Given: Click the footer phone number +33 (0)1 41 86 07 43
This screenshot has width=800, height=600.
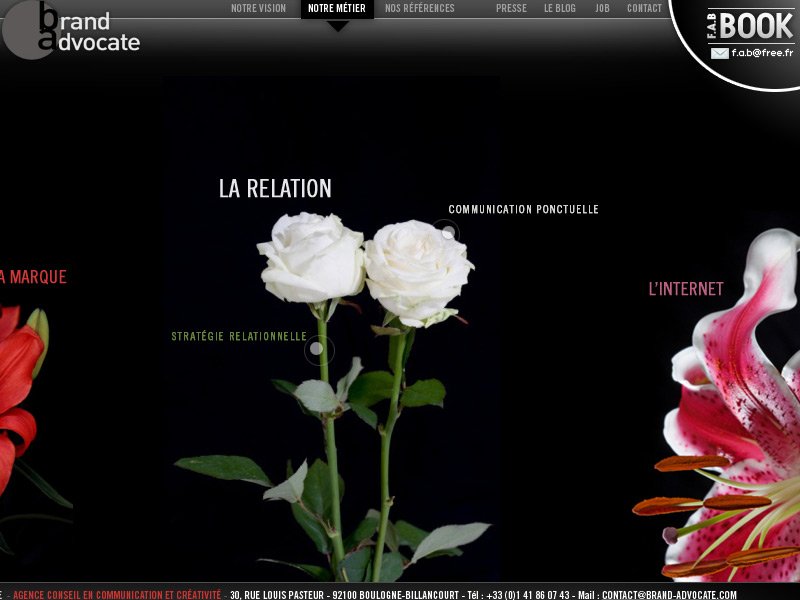Looking at the screenshot, I should point(528,595).
